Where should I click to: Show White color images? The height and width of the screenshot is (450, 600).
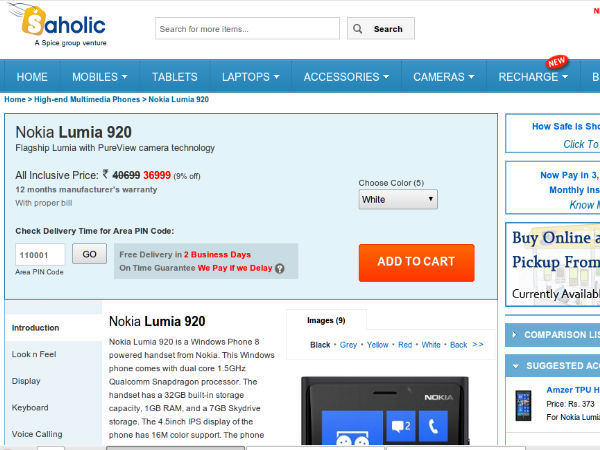coord(431,345)
